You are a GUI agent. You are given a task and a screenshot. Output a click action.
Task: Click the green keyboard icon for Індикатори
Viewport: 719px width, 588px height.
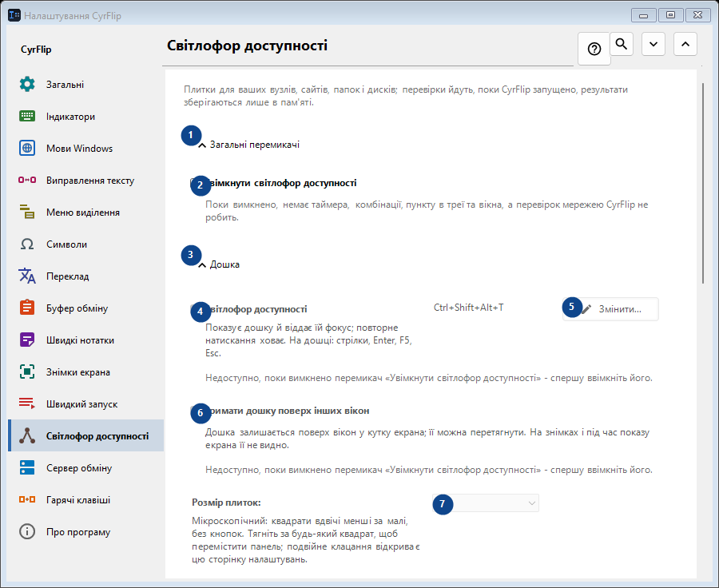(x=27, y=117)
